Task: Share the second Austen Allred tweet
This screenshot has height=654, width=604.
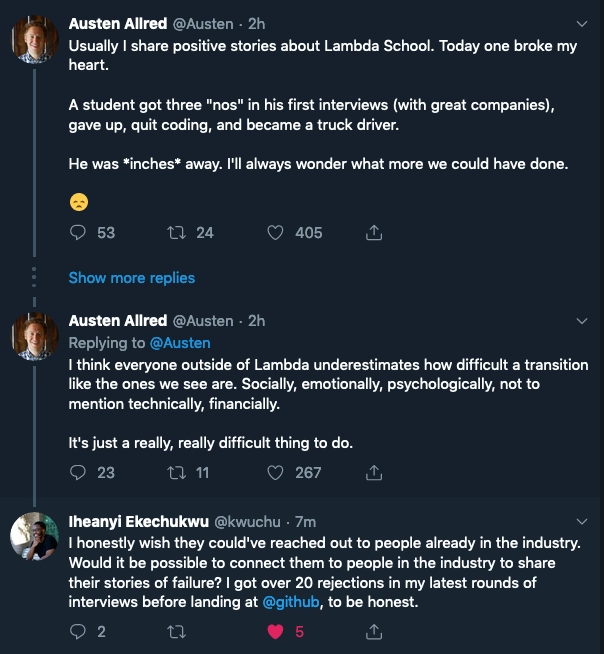Action: (x=374, y=473)
